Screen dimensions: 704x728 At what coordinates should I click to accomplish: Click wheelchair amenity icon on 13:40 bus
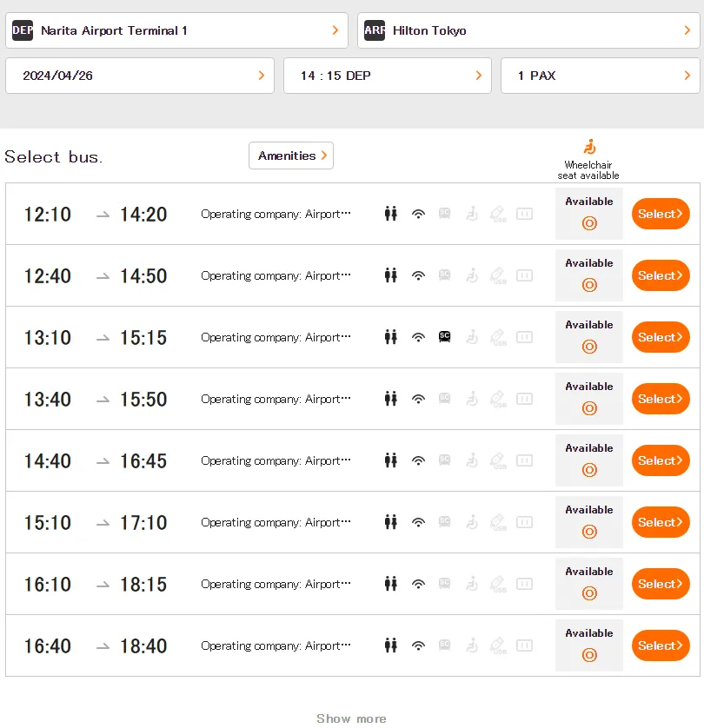(472, 399)
